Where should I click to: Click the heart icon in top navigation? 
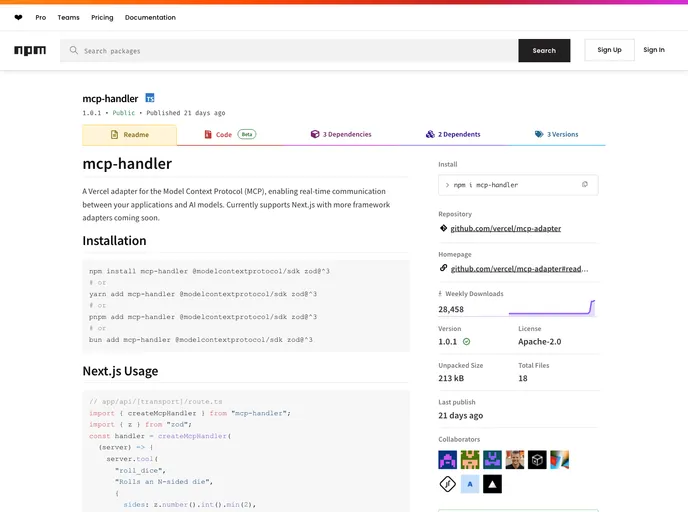click(18, 18)
